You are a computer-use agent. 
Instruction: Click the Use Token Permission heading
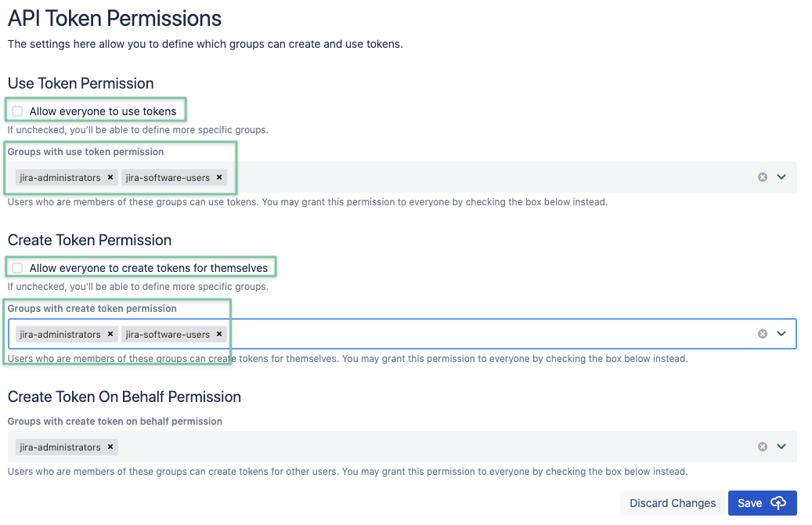(x=81, y=83)
